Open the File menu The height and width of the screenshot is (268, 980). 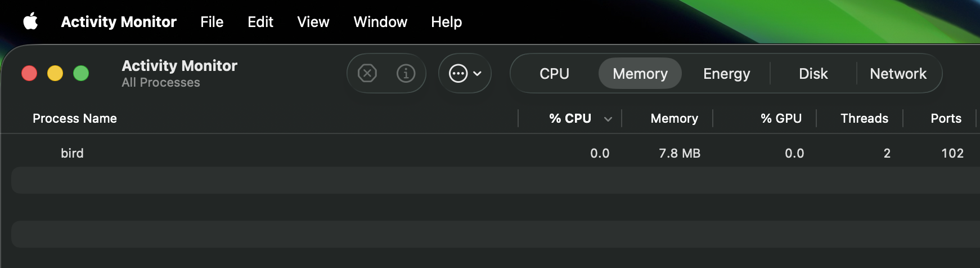point(212,22)
